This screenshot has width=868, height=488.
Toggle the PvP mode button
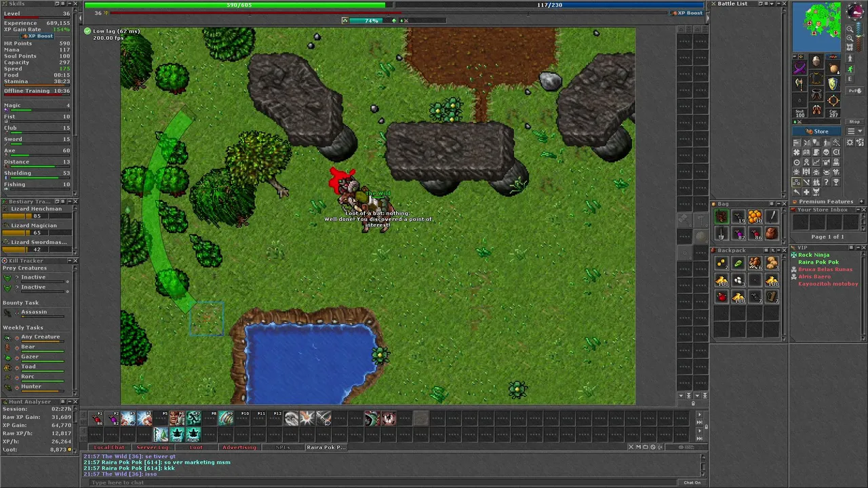pyautogui.click(x=854, y=90)
